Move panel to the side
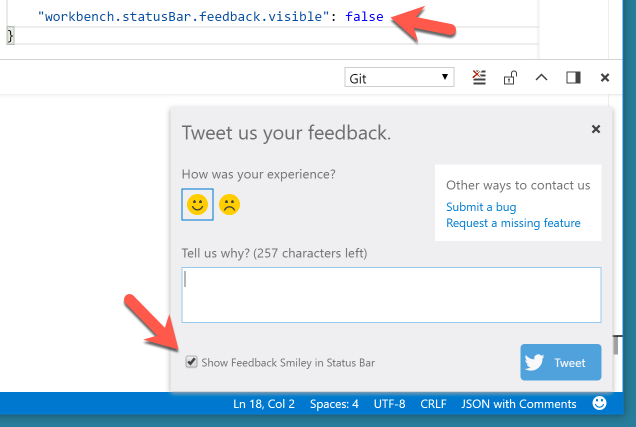The height and width of the screenshot is (427, 636). coord(573,77)
